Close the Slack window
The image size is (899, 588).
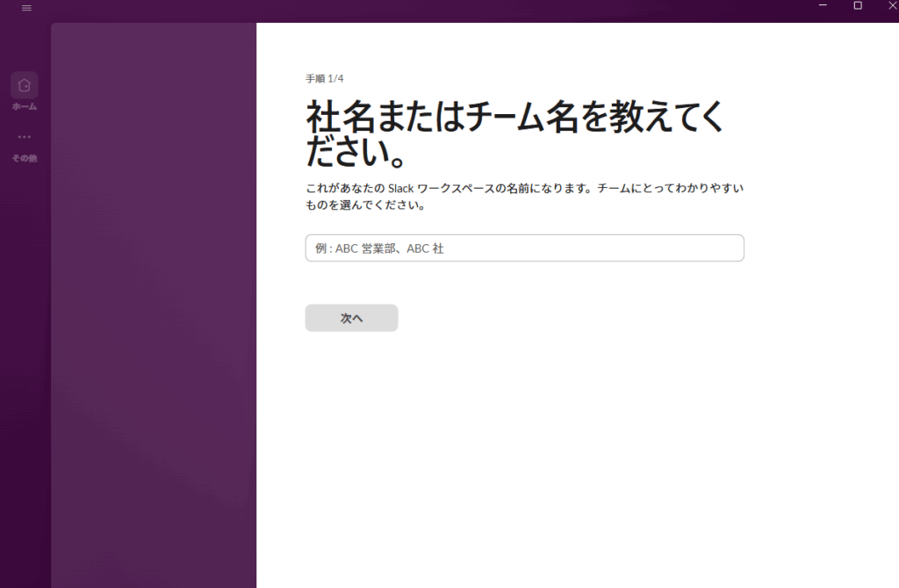point(891,6)
